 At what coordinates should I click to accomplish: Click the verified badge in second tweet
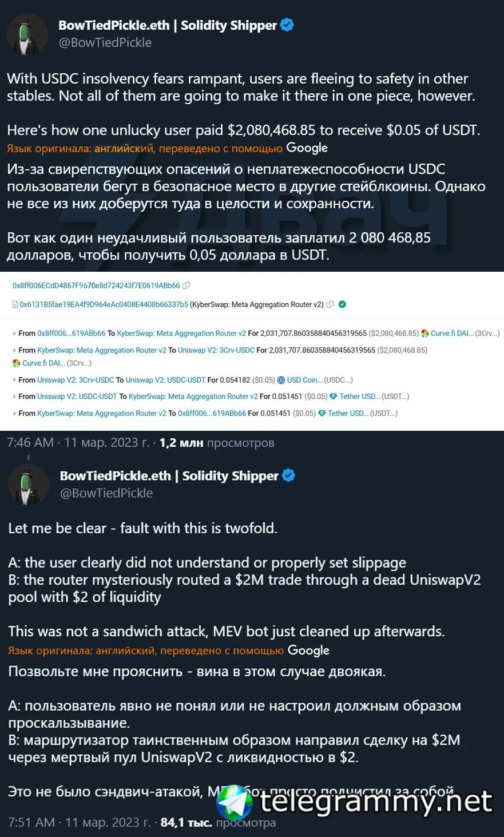(288, 475)
